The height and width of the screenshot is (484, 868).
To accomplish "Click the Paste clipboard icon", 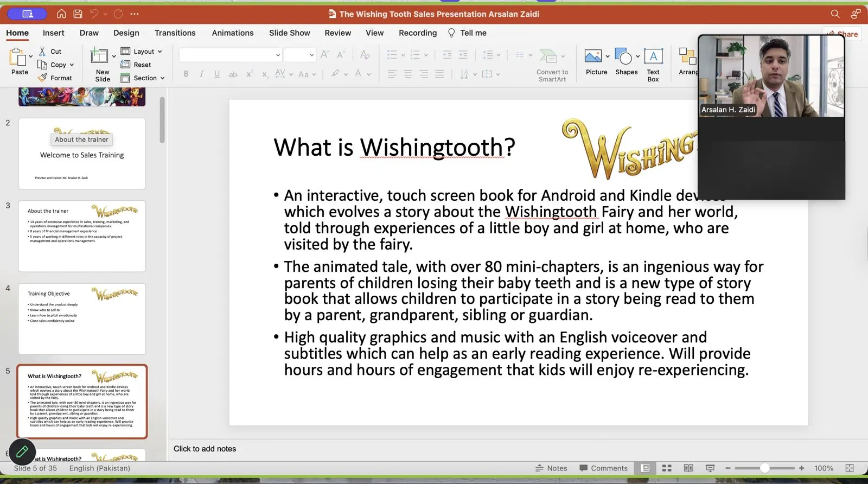I will [x=18, y=56].
